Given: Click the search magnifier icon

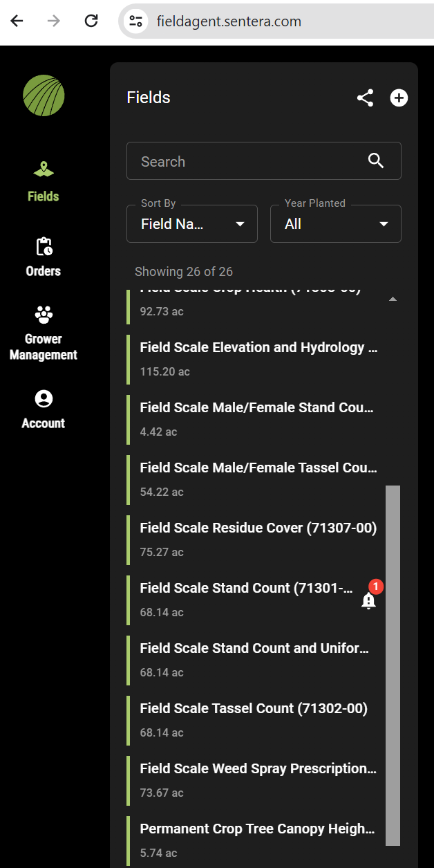Looking at the screenshot, I should pos(376,161).
